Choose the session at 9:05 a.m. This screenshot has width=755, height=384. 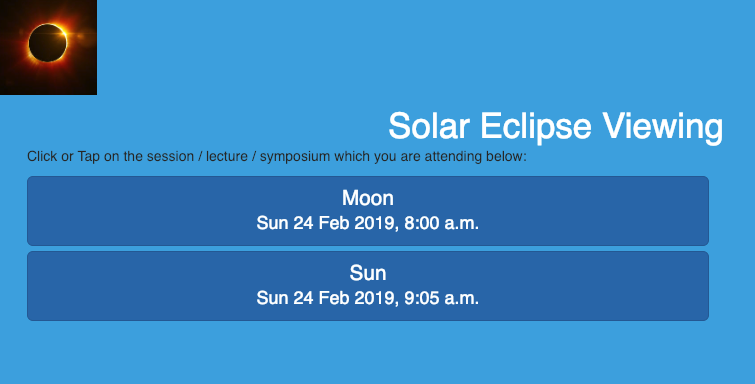tap(368, 286)
